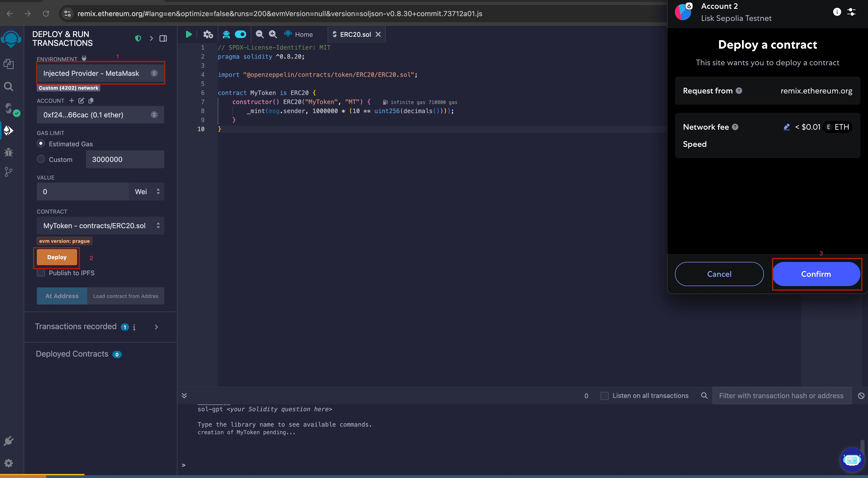This screenshot has width=868, height=478.
Task: Click the environment plug icon next to ENVIRONMENT
Action: [x=84, y=58]
